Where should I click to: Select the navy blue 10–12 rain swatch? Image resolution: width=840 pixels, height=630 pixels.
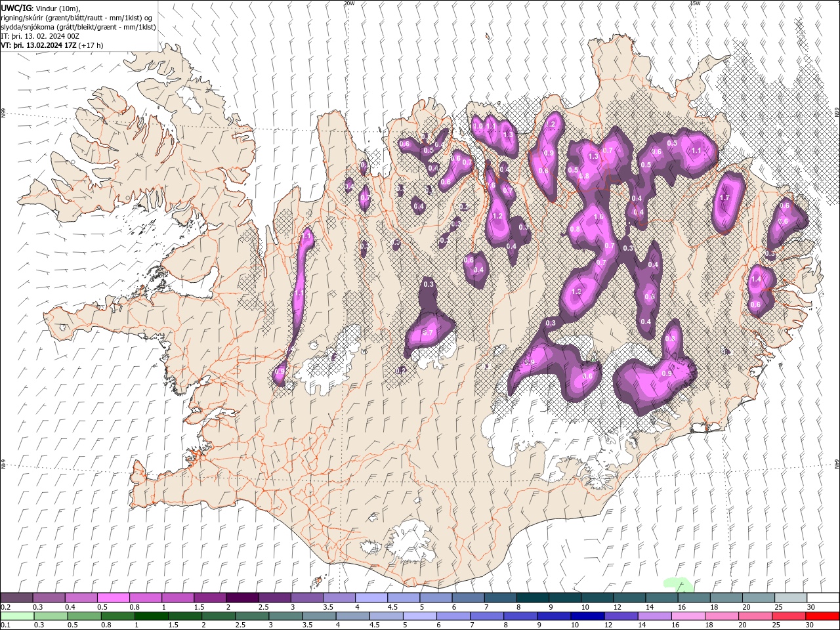point(587,616)
